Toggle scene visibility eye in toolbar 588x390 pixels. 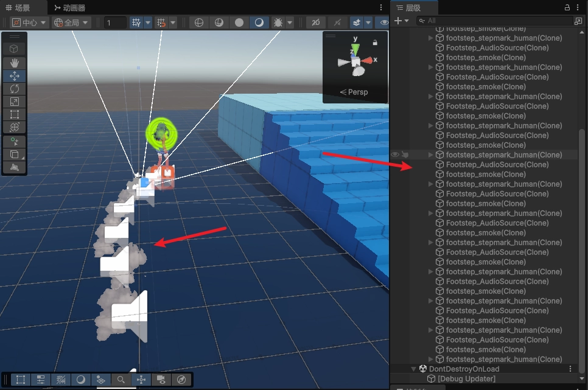[383, 23]
